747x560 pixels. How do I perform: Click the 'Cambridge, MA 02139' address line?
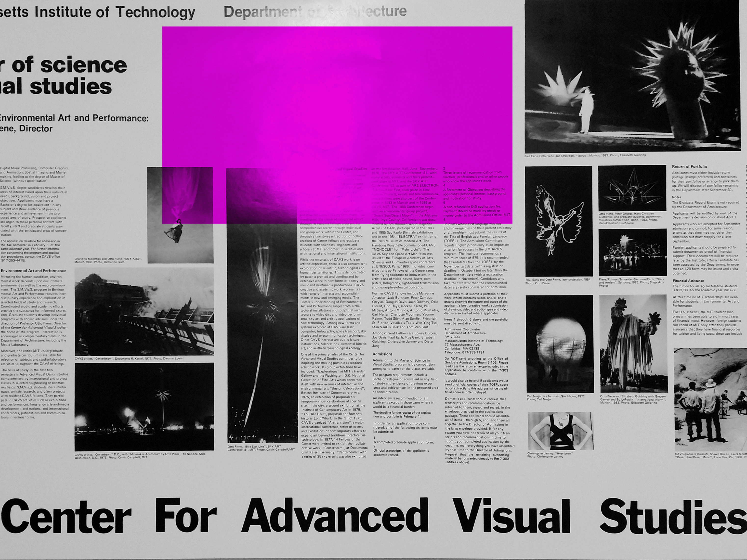point(462,349)
